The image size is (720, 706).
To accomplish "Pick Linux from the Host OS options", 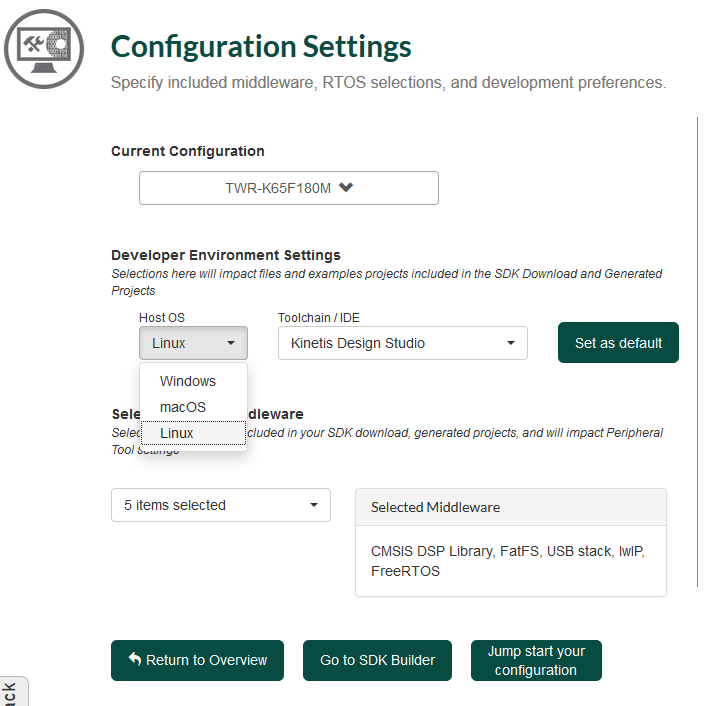I will click(x=177, y=433).
